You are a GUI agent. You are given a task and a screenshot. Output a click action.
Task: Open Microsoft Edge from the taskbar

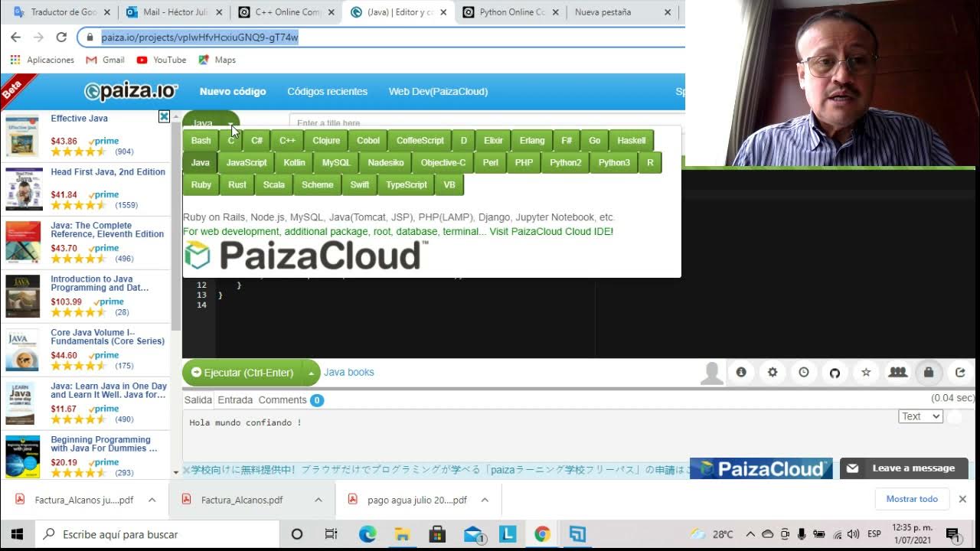(x=367, y=534)
